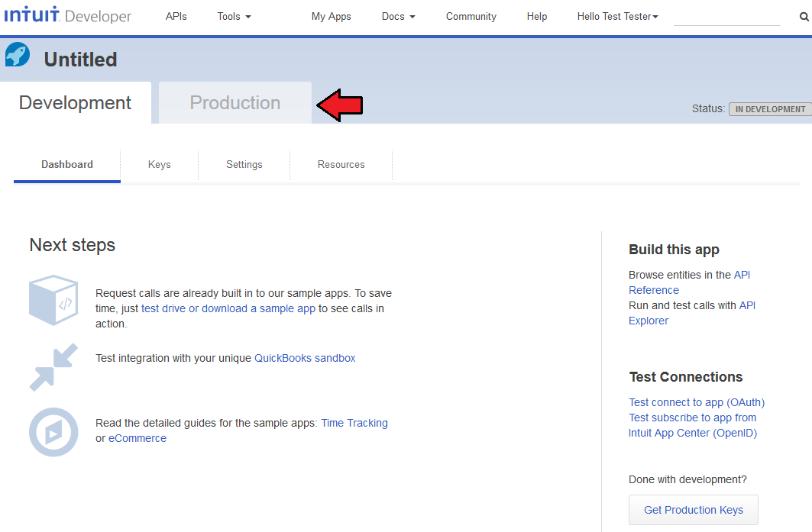Click the rocket app icon beside Untitled
This screenshot has height=532, width=812.
pos(18,54)
